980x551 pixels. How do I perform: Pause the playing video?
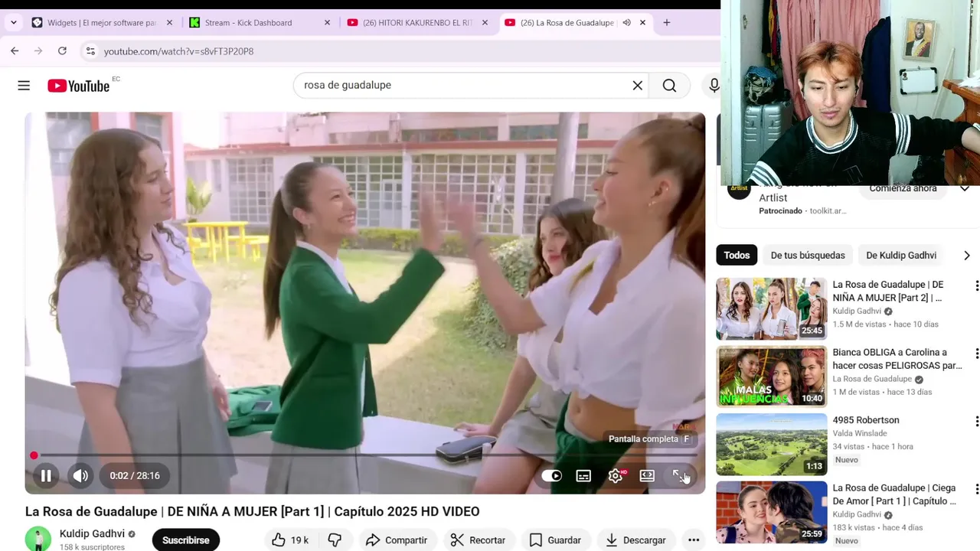click(46, 476)
